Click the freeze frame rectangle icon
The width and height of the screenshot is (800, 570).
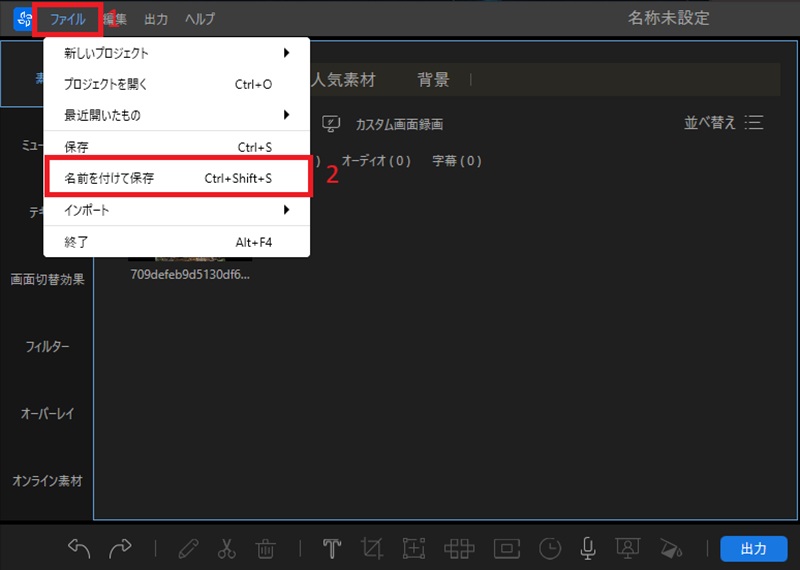point(507,549)
